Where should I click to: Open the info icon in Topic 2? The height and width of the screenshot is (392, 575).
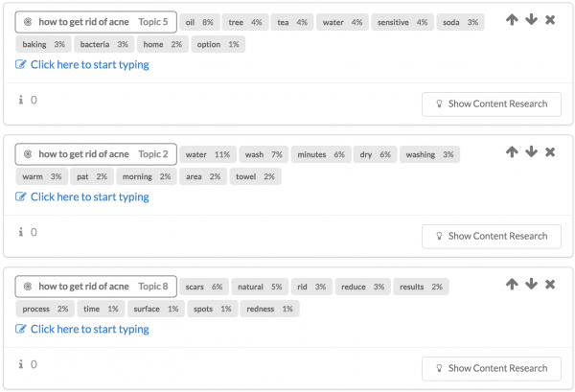click(21, 232)
